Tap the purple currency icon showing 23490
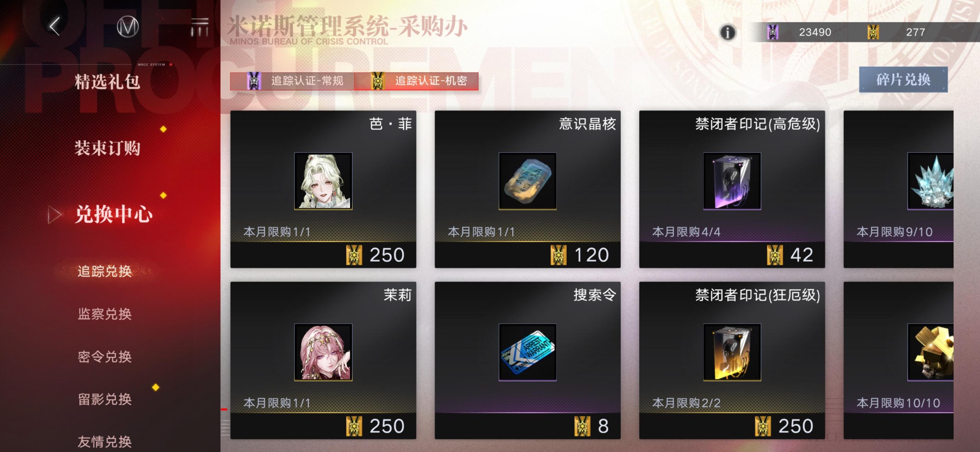 tap(772, 32)
